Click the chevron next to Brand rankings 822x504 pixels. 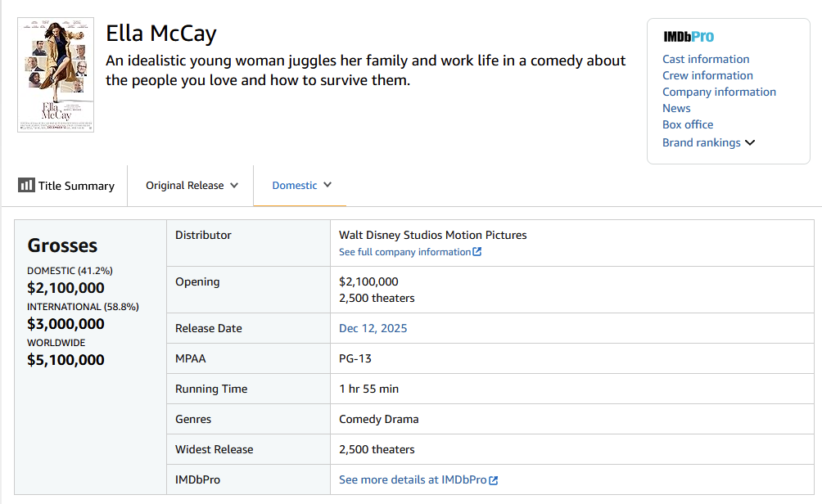(750, 142)
